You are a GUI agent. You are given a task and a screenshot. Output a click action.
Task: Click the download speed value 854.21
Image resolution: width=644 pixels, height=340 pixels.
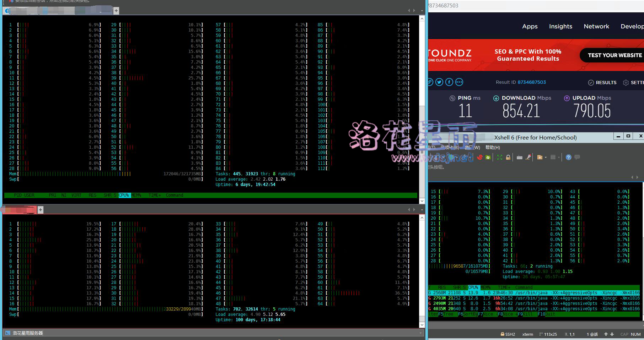pyautogui.click(x=521, y=111)
